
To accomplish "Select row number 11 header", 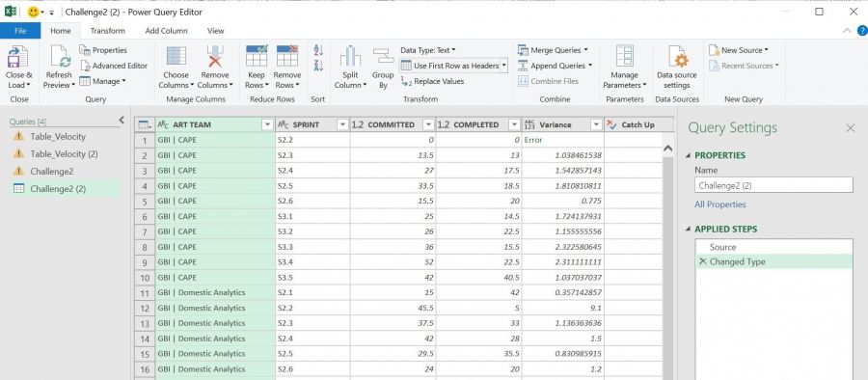I will [145, 292].
